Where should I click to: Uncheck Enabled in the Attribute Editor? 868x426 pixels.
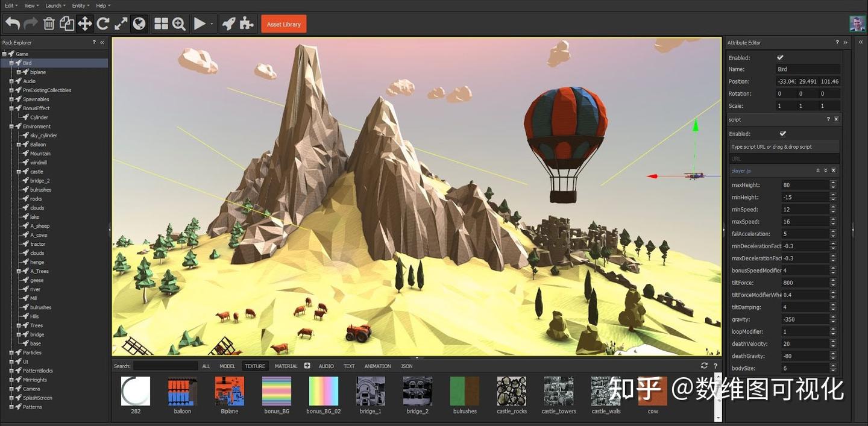(780, 57)
